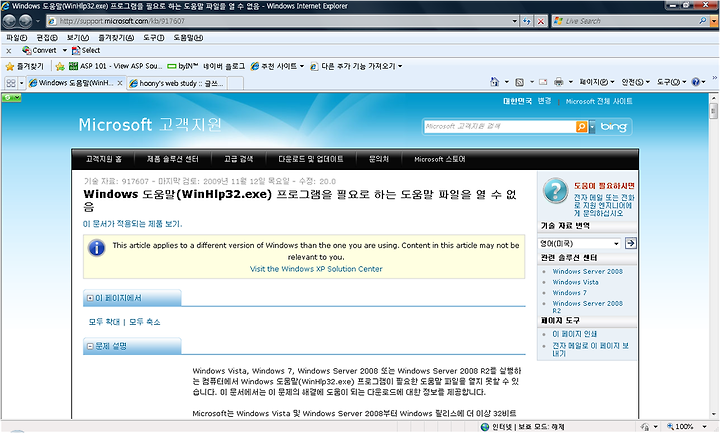Open the 보기(V) menu
The height and width of the screenshot is (433, 720).
pyautogui.click(x=78, y=38)
